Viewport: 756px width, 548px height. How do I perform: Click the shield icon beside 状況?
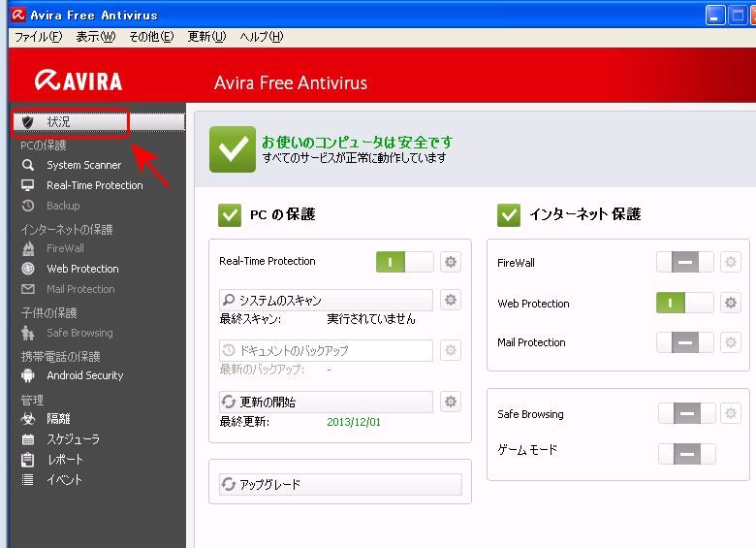pos(28,122)
